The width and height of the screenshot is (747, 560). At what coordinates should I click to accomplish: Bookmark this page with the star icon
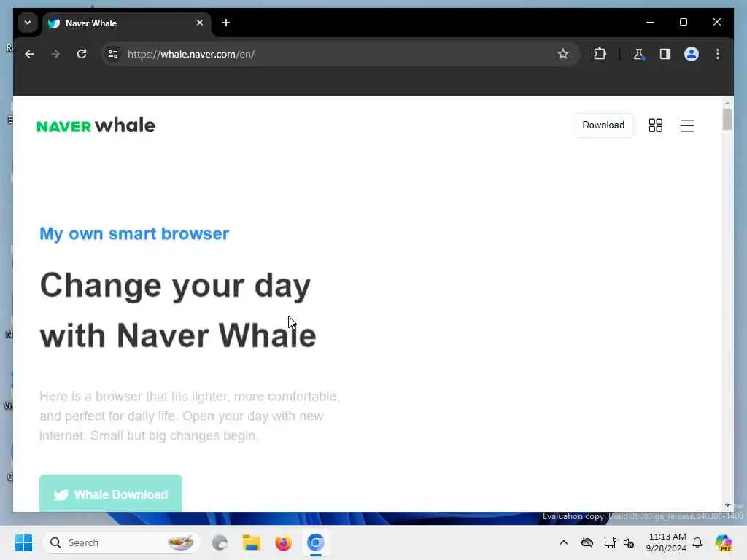(562, 54)
